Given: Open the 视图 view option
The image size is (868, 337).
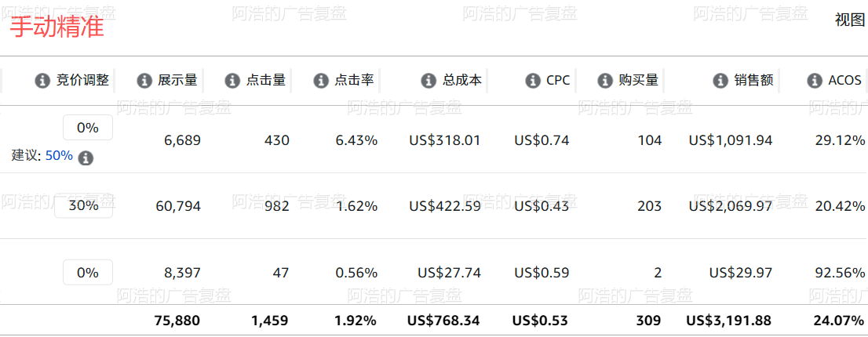Looking at the screenshot, I should [x=850, y=20].
